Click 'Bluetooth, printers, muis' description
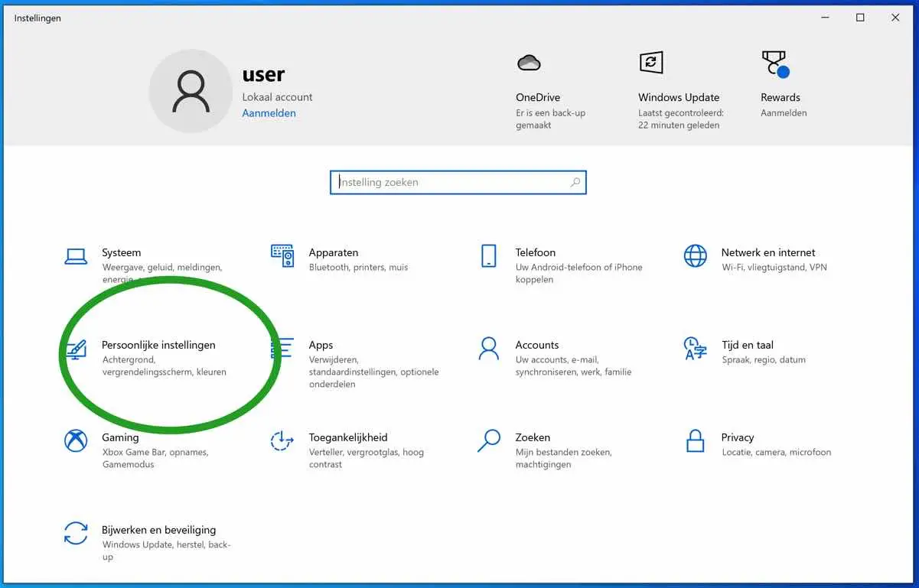 click(x=359, y=268)
